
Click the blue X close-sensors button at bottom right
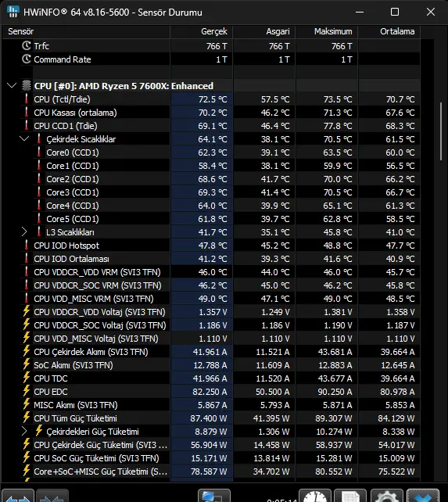(423, 496)
